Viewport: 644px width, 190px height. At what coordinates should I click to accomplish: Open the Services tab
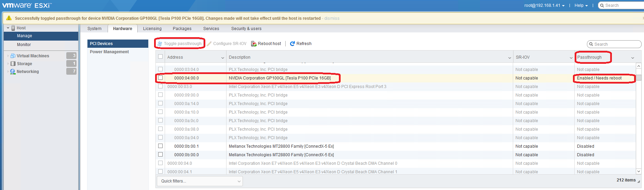tap(211, 29)
